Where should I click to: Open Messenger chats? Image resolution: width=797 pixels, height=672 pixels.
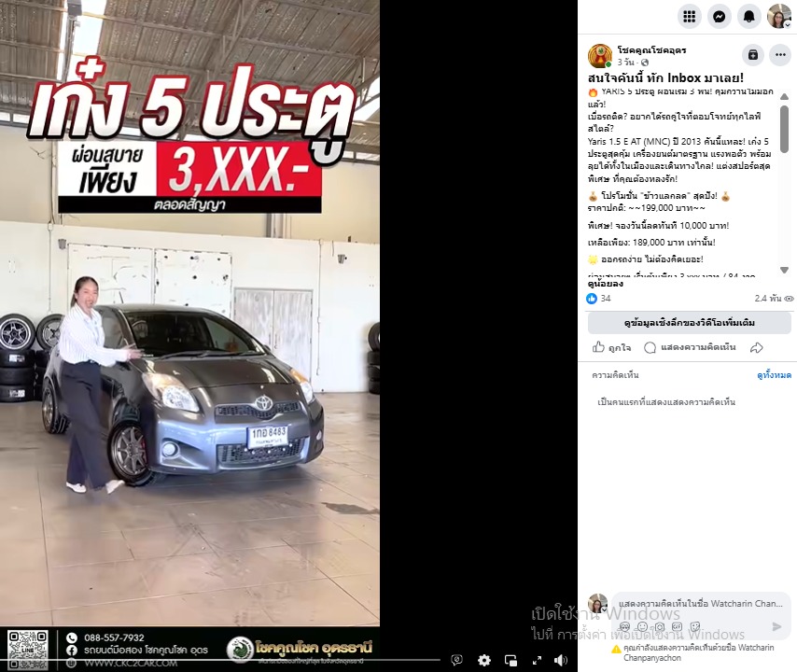(719, 17)
